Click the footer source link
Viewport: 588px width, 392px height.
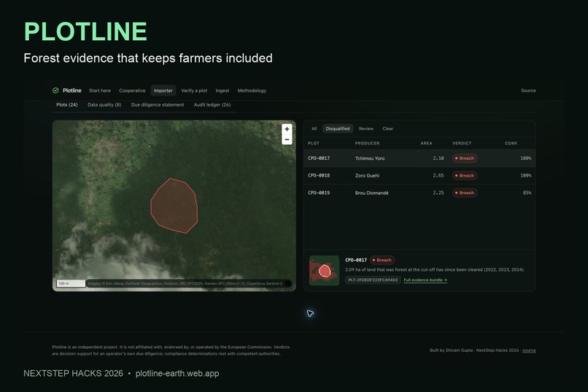pyautogui.click(x=529, y=350)
